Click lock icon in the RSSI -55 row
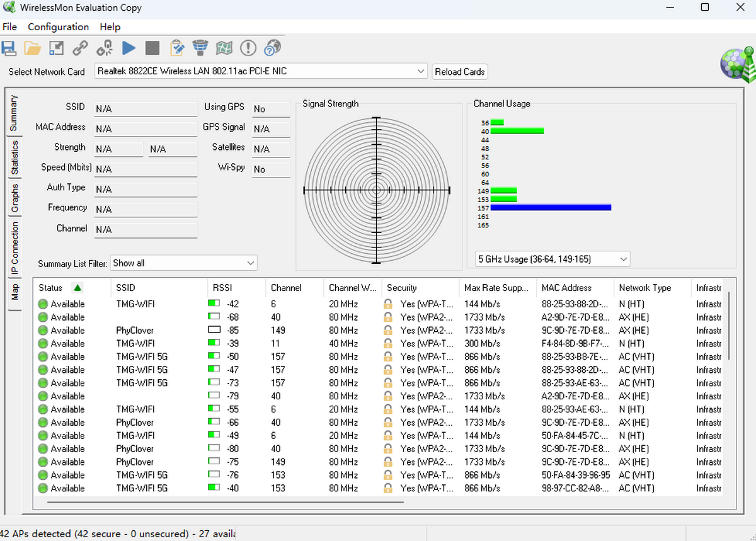Viewport: 756px width, 541px height. [389, 409]
